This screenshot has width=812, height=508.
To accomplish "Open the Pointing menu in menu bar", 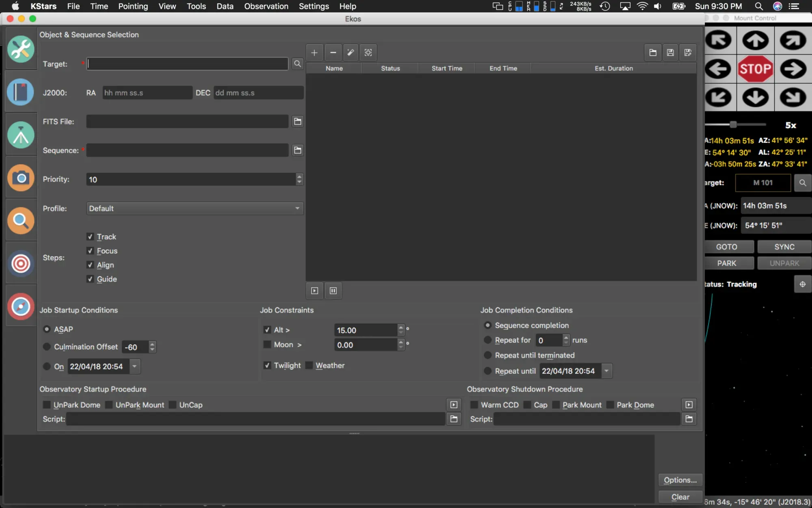I will (133, 6).
